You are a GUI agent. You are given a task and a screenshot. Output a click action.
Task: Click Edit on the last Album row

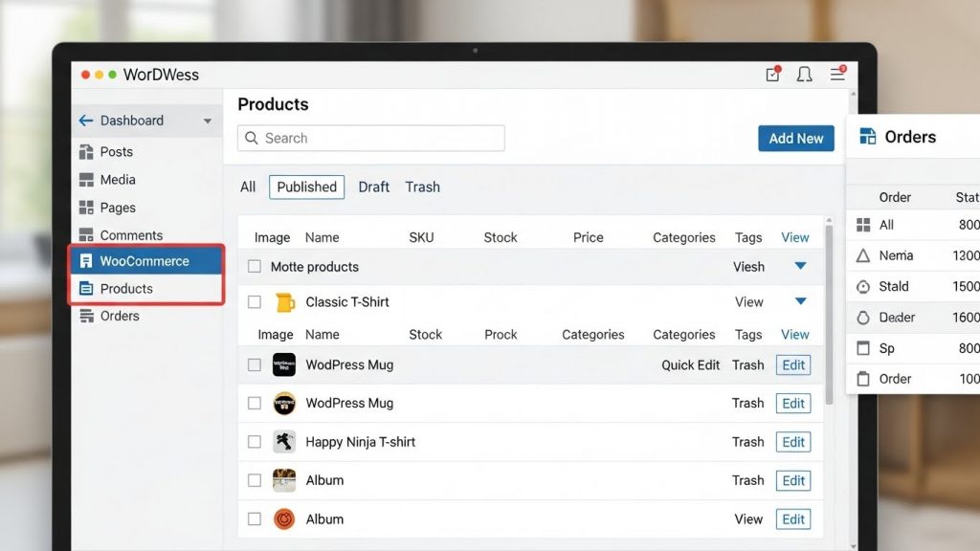tap(793, 519)
